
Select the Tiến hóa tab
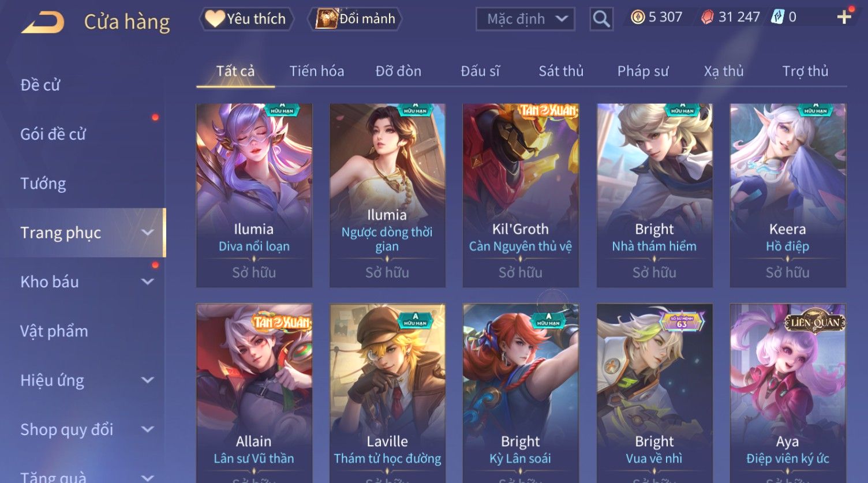tap(317, 71)
